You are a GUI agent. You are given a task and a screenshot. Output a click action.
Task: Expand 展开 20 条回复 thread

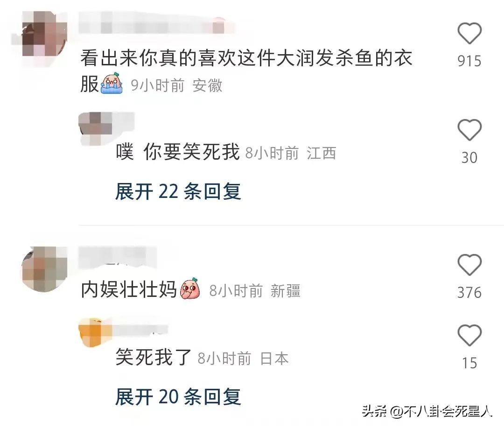(178, 396)
